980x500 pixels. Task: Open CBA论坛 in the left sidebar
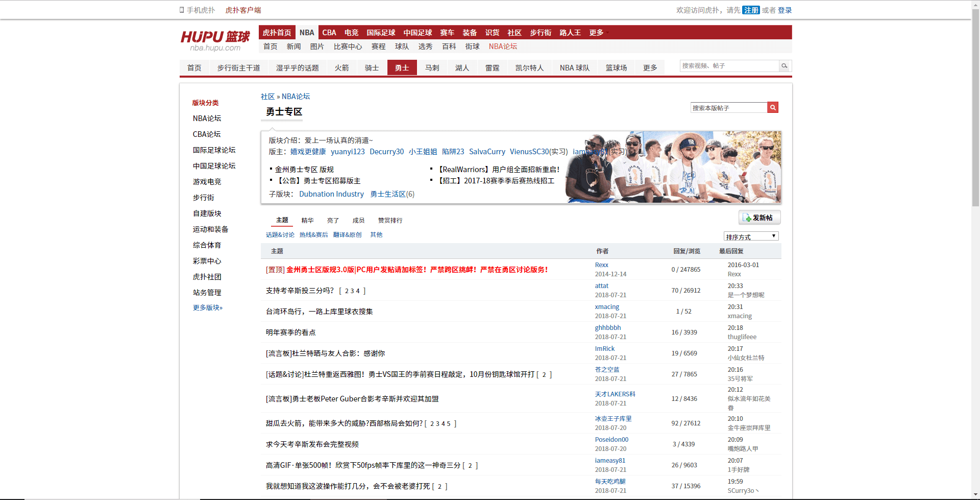[207, 134]
